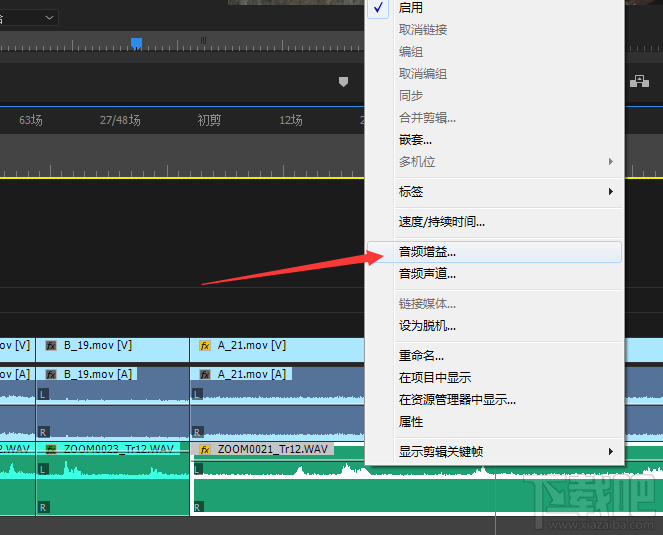Switch to the 12场 sequence tab

pos(291,120)
